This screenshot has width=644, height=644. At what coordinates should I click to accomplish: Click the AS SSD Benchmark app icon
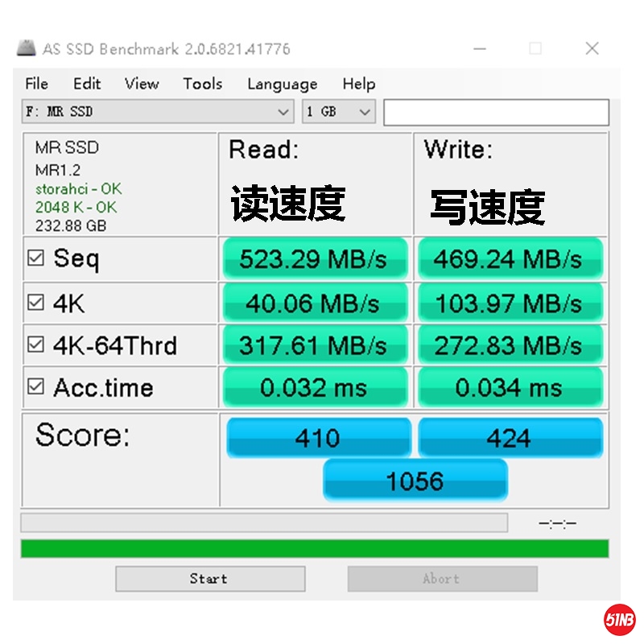tap(27, 48)
